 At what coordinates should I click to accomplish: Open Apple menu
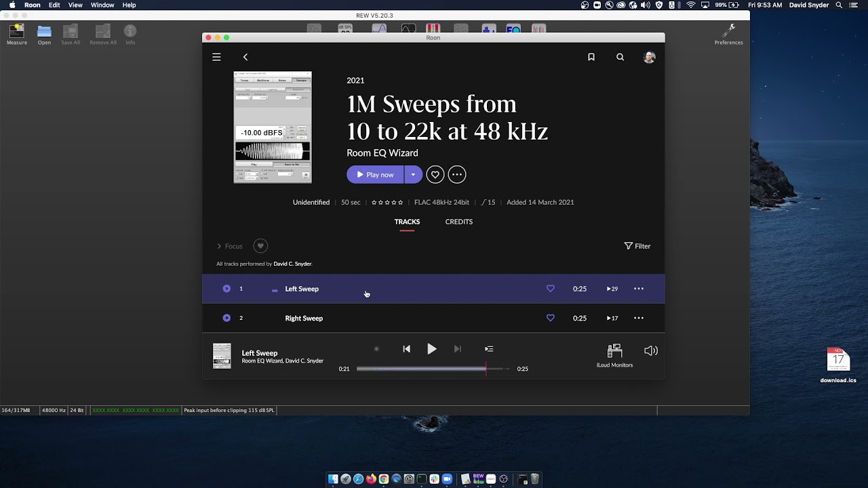click(x=12, y=5)
